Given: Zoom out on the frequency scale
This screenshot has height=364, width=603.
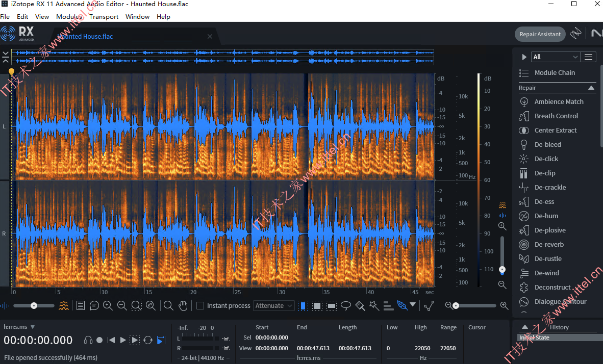Looking at the screenshot, I should (502, 284).
